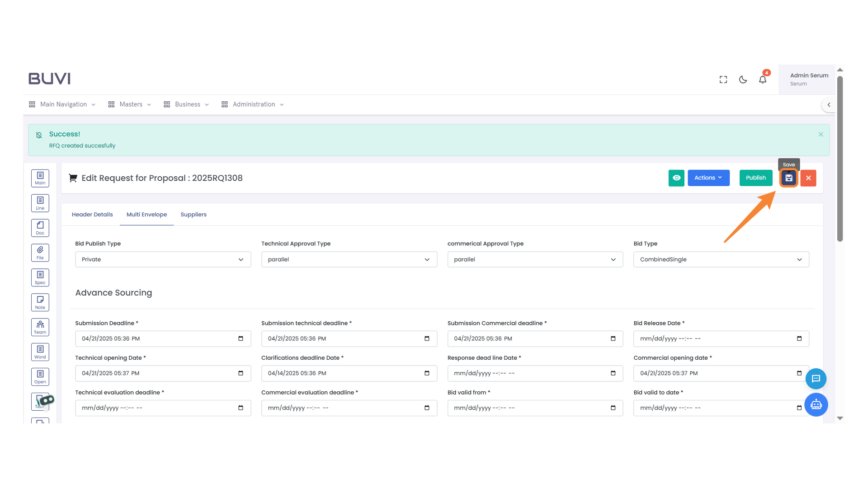Open the Note sidebar icon
This screenshot has width=868, height=488.
pos(40,302)
